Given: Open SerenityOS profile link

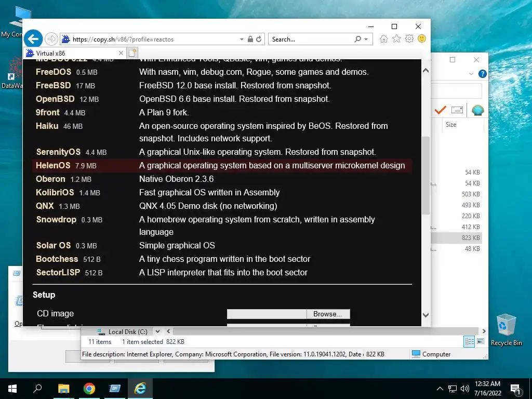Looking at the screenshot, I should (x=58, y=152).
